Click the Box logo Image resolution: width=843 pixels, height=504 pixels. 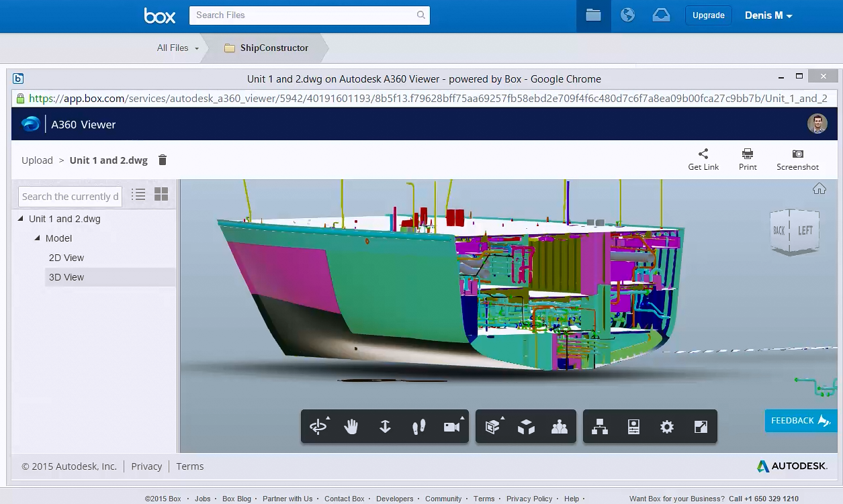pyautogui.click(x=160, y=15)
